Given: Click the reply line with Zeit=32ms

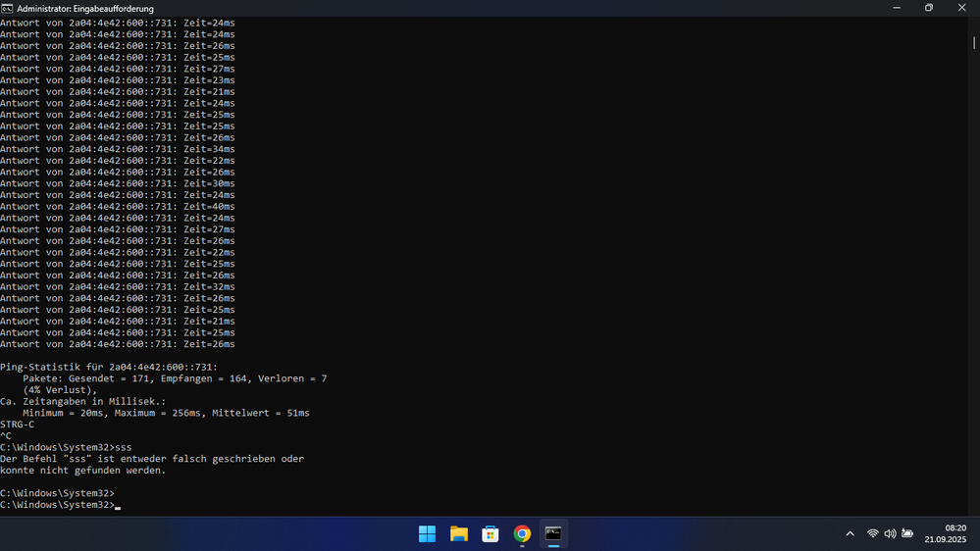Looking at the screenshot, I should coord(118,286).
